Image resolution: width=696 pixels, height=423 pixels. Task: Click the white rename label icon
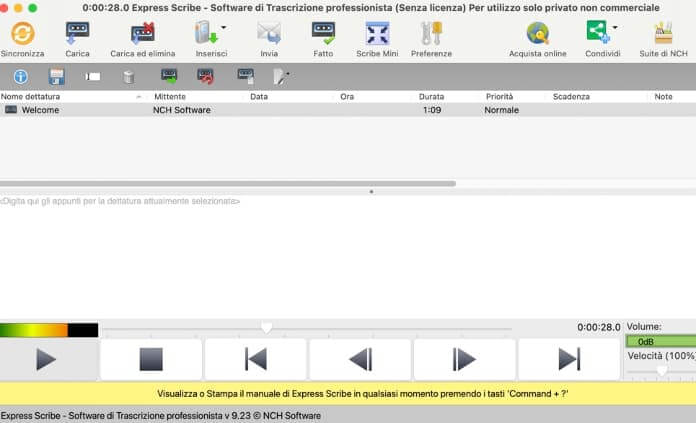point(92,77)
